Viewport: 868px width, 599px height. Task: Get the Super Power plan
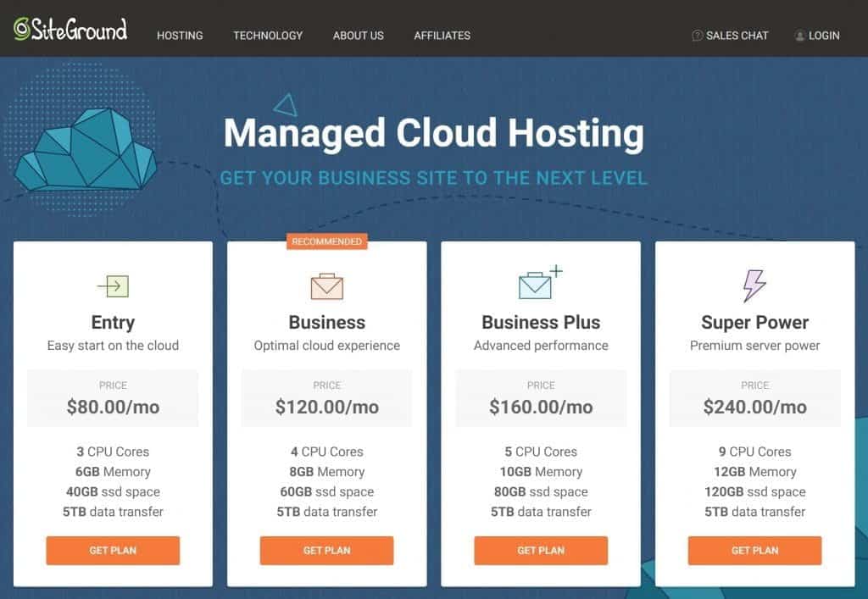(754, 551)
